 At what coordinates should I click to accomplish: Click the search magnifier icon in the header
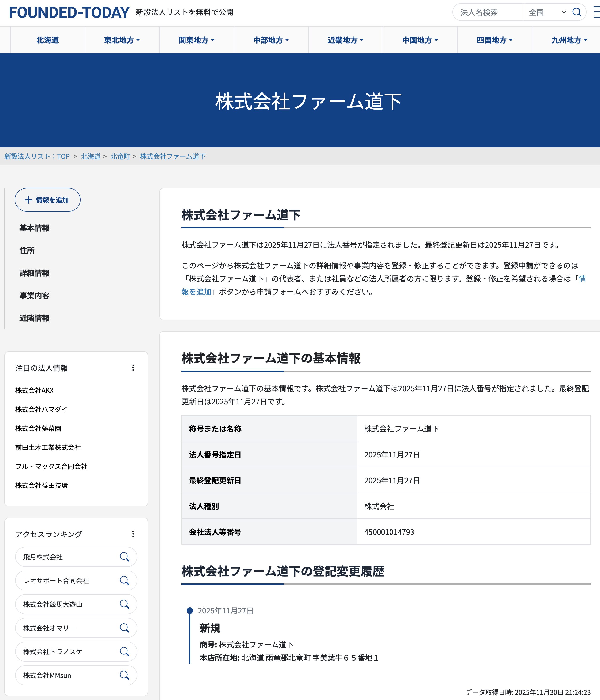(577, 12)
